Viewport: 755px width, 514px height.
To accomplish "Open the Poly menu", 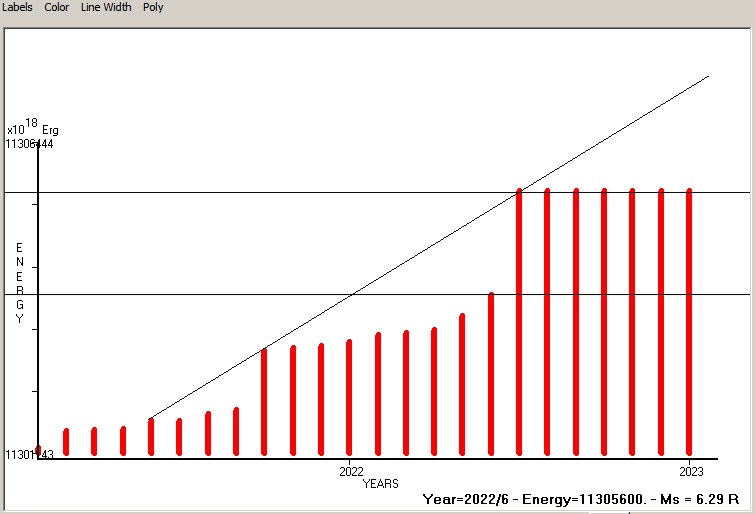I will (x=153, y=7).
